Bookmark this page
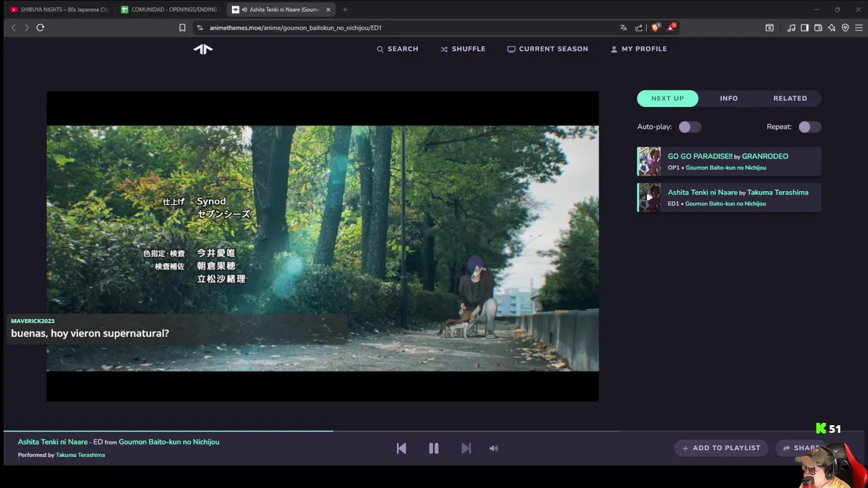 click(182, 28)
